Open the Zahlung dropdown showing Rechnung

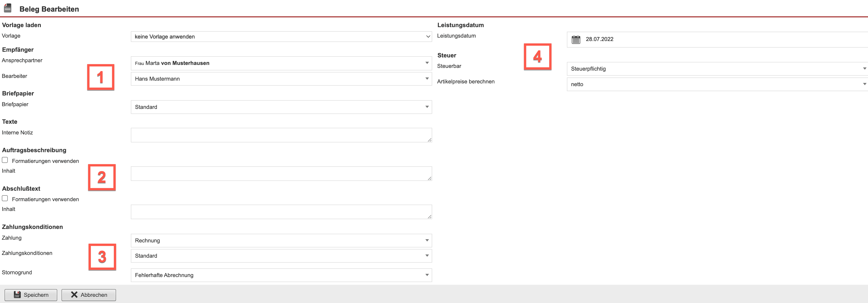click(x=281, y=240)
